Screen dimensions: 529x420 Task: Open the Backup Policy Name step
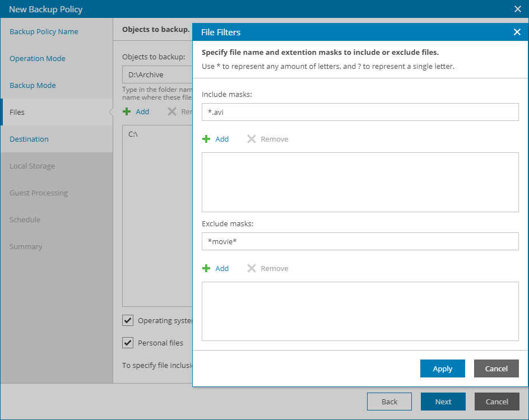(x=44, y=31)
